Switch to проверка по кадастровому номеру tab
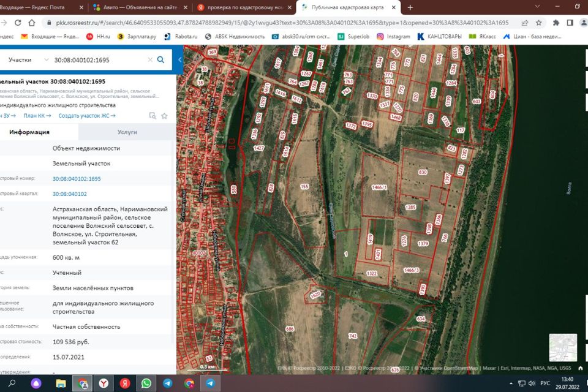The height and width of the screenshot is (392, 588). tap(244, 7)
